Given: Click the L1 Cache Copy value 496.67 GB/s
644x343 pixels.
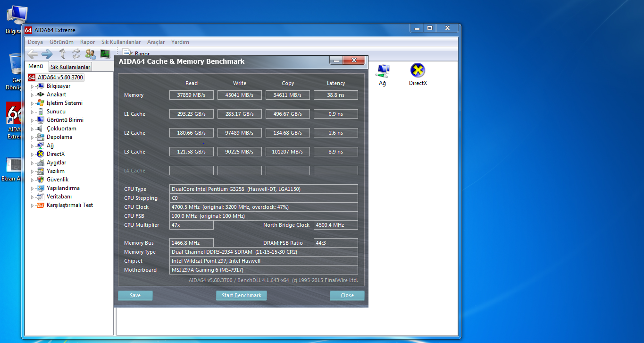Looking at the screenshot, I should click(288, 114).
